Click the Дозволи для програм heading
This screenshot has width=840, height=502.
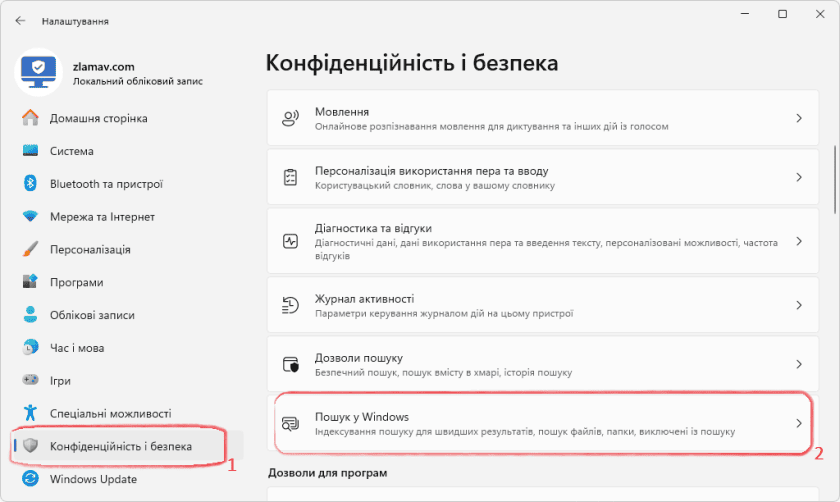[327, 473]
